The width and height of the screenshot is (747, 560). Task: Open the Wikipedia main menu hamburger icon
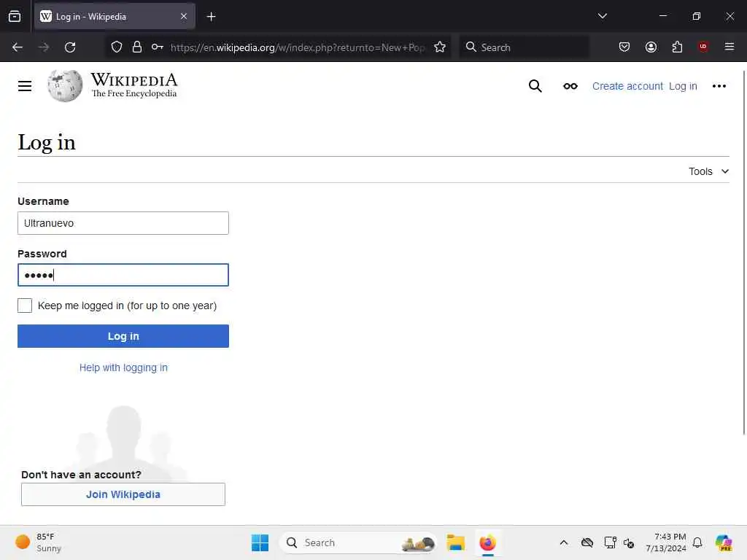(25, 86)
